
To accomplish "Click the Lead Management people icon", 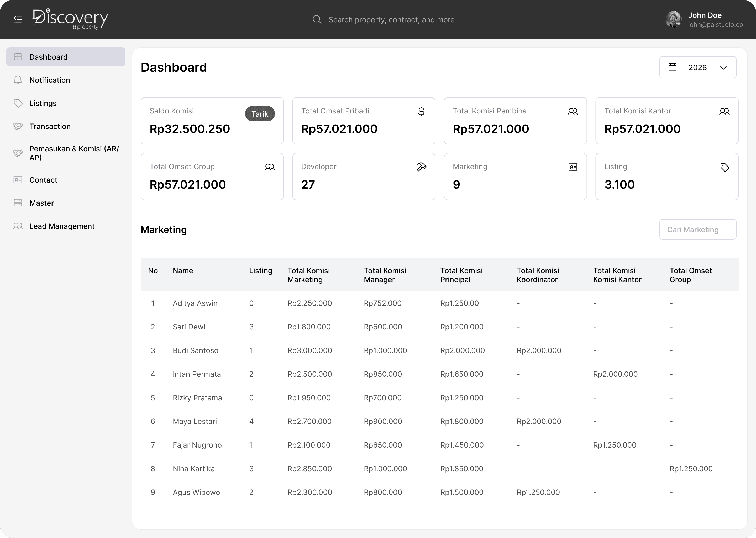I will (18, 226).
